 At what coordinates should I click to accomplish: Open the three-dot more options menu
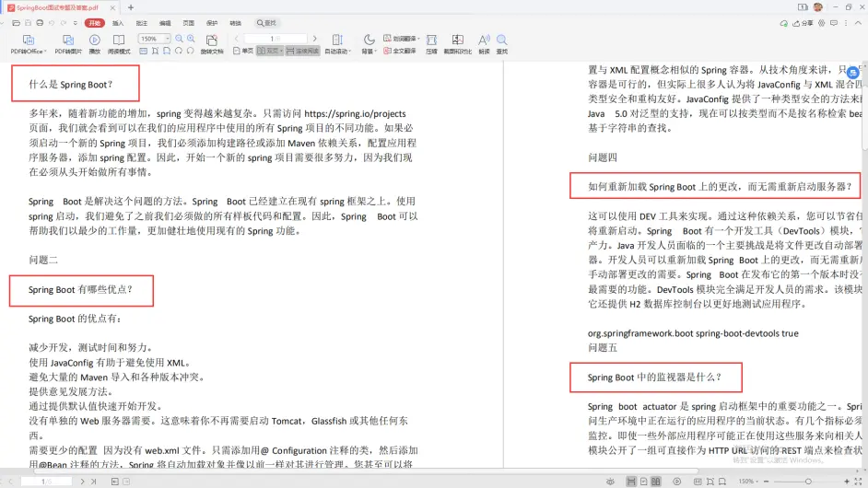tap(846, 23)
